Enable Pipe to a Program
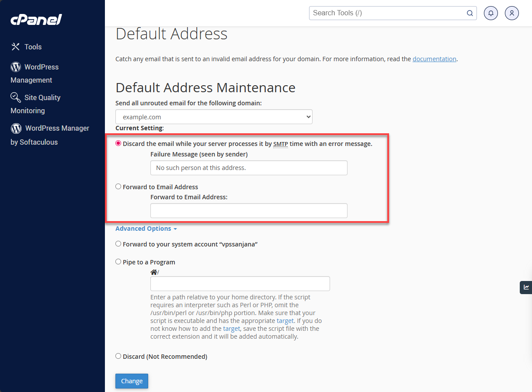The image size is (532, 392). tap(118, 261)
